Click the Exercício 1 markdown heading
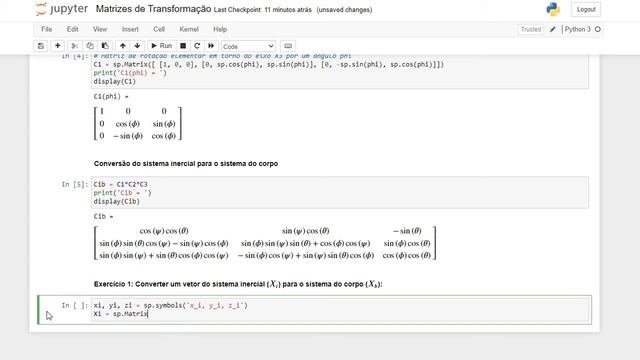The width and height of the screenshot is (640, 360). coord(238,284)
